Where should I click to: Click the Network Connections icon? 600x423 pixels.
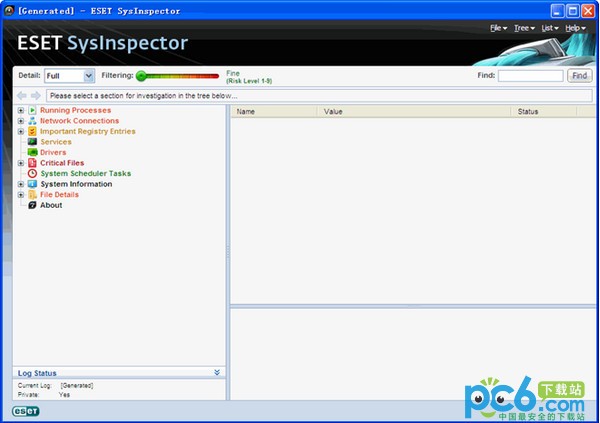(32, 121)
